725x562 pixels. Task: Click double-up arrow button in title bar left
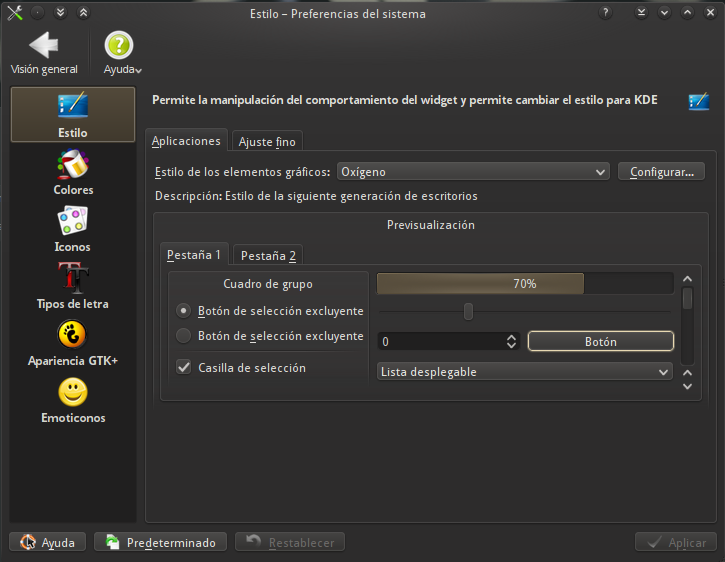tap(83, 13)
